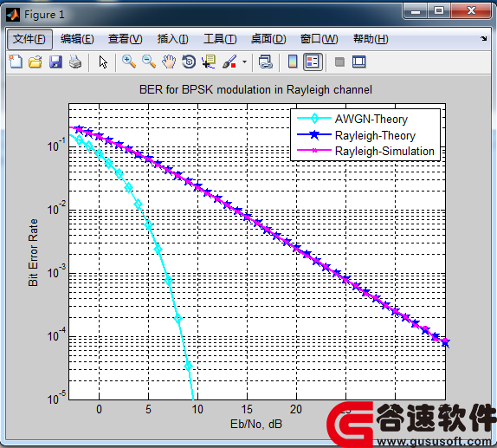Open the Brush color dropdown arrow

(244, 62)
